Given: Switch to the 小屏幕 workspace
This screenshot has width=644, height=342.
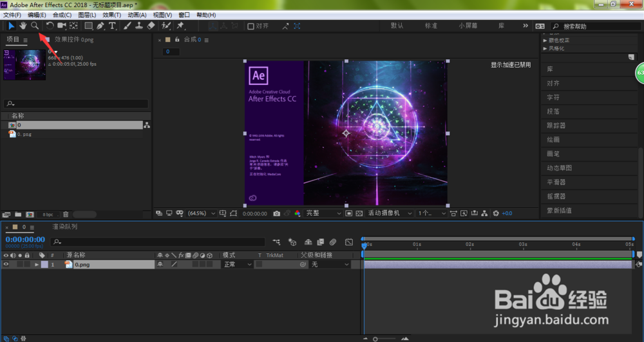Looking at the screenshot, I should (x=468, y=26).
